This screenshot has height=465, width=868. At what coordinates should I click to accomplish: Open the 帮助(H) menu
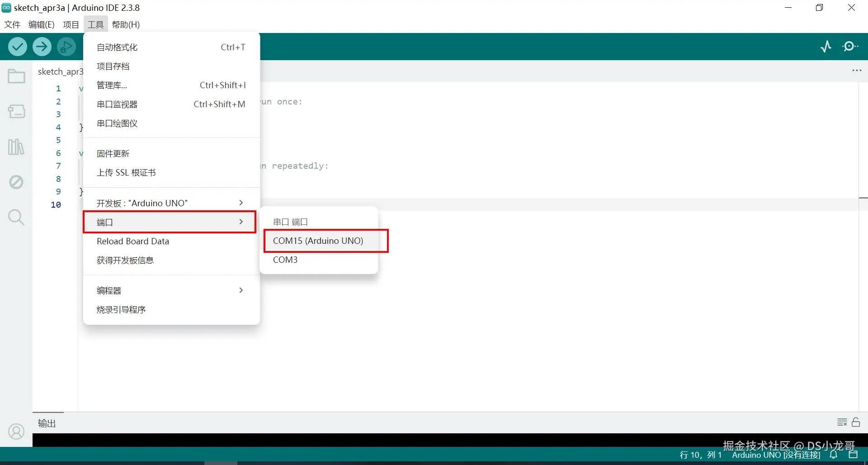[x=126, y=24]
